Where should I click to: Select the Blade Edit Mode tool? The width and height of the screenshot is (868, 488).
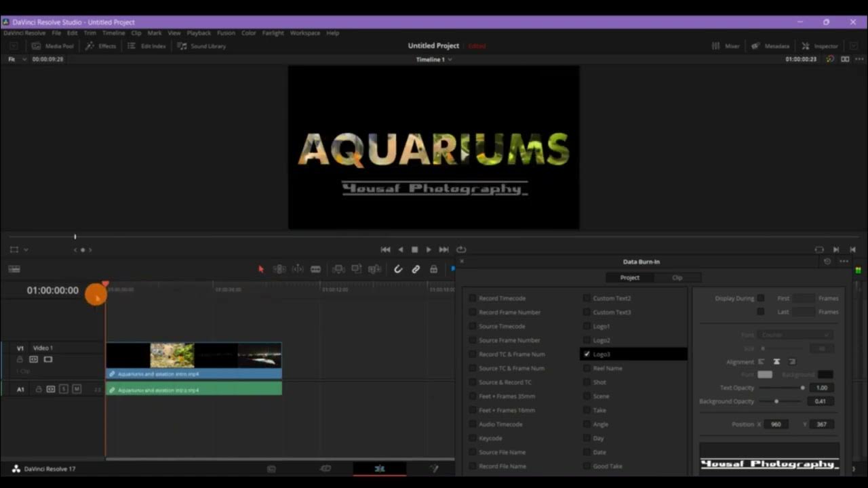(x=315, y=269)
